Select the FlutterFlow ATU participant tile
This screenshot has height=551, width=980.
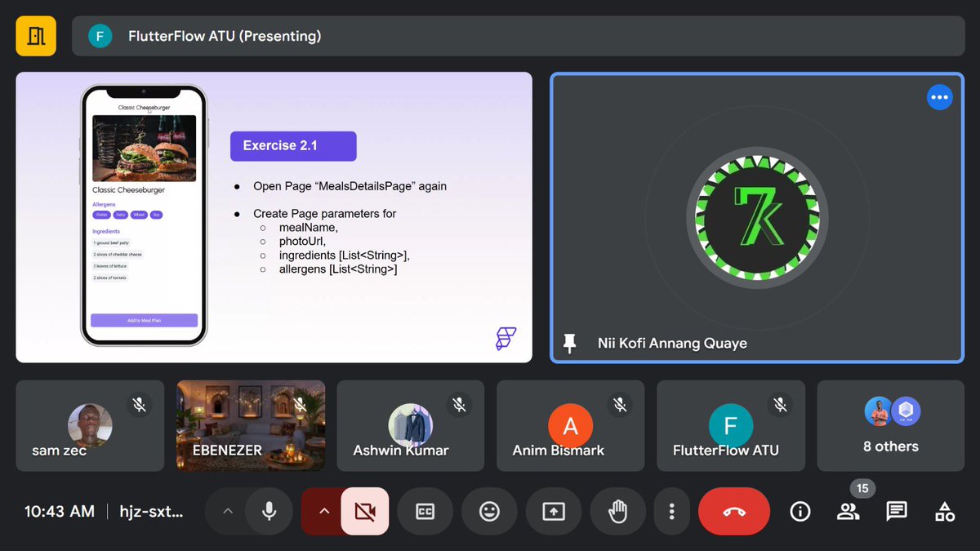click(731, 426)
